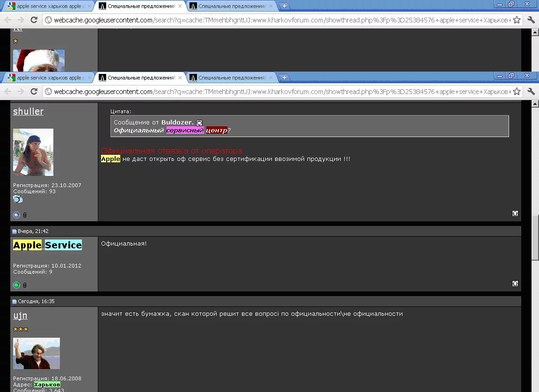Open shuller's photo album camera icon

click(x=17, y=199)
